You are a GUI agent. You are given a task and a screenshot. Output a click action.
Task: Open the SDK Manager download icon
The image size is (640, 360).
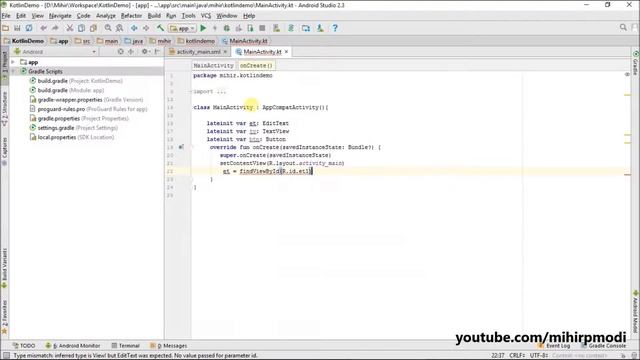point(320,28)
